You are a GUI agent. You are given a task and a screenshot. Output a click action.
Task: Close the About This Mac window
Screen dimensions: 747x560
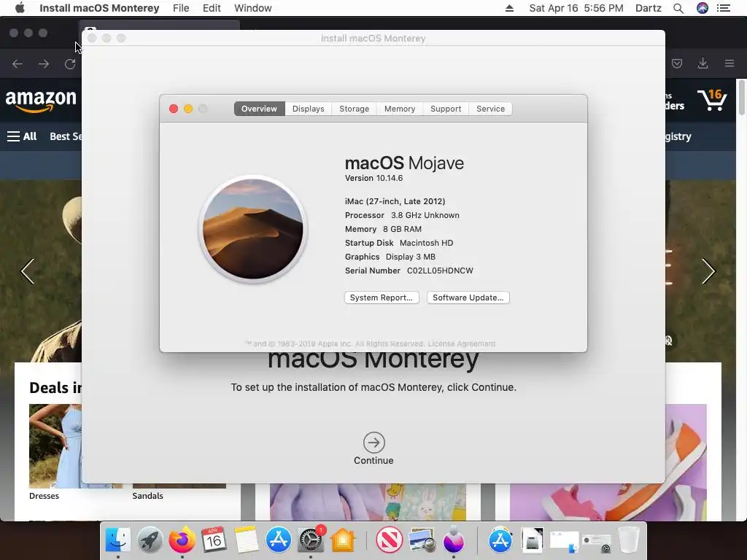174,109
